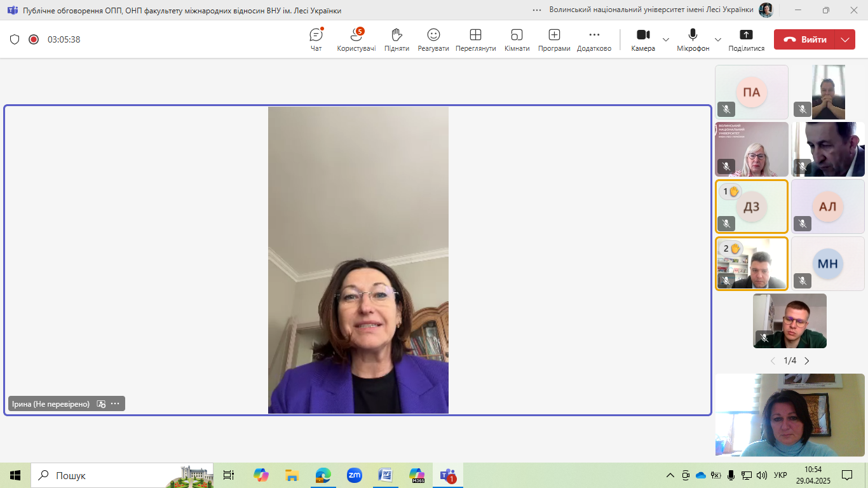Toggle the Камера camera on or off
868x488 pixels.
point(643,39)
